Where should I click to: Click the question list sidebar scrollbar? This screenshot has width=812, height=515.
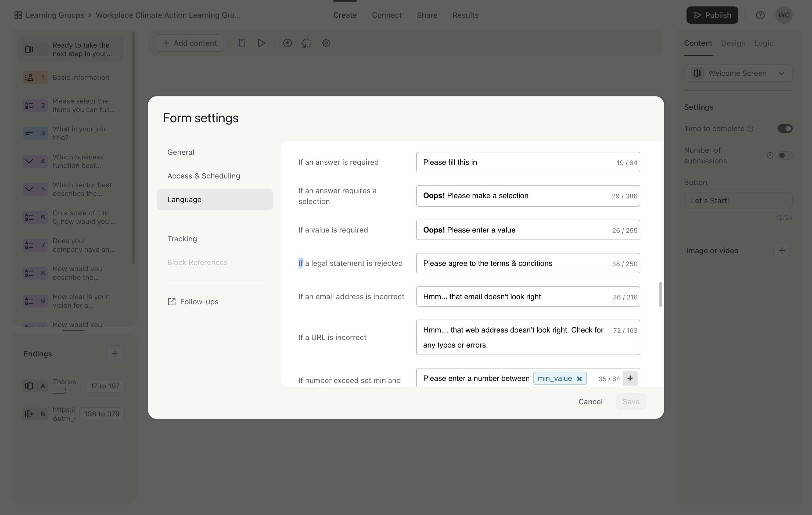pos(133,148)
